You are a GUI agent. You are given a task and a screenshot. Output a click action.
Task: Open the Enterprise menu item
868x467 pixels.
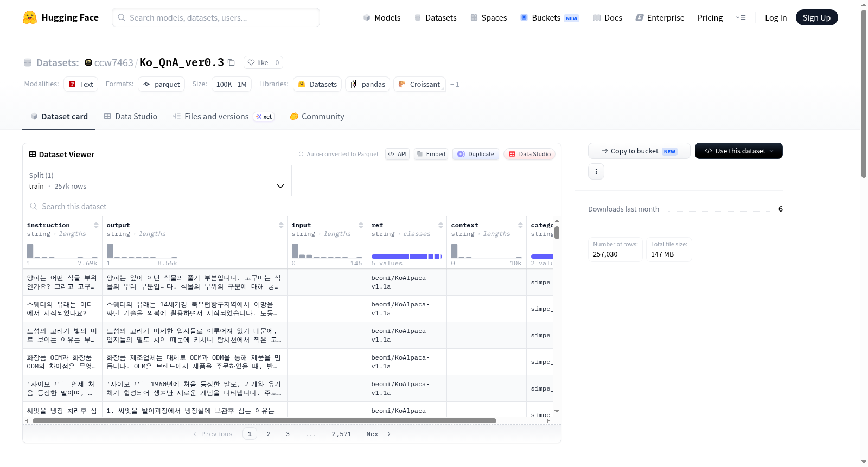coord(660,17)
